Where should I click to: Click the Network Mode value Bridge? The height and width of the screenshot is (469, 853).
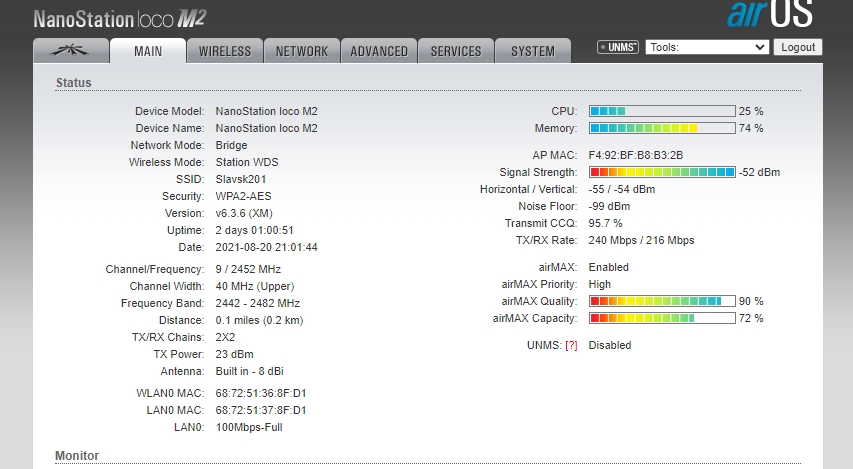[x=231, y=145]
